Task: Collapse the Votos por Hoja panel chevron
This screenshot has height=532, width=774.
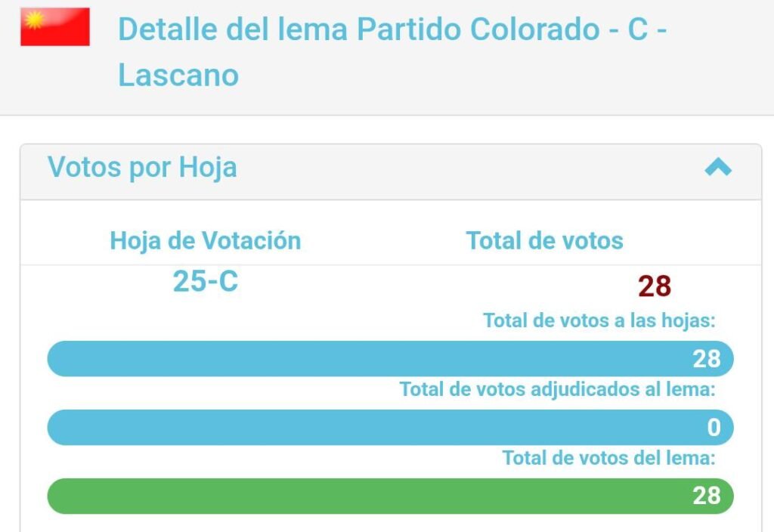Action: pyautogui.click(x=718, y=167)
